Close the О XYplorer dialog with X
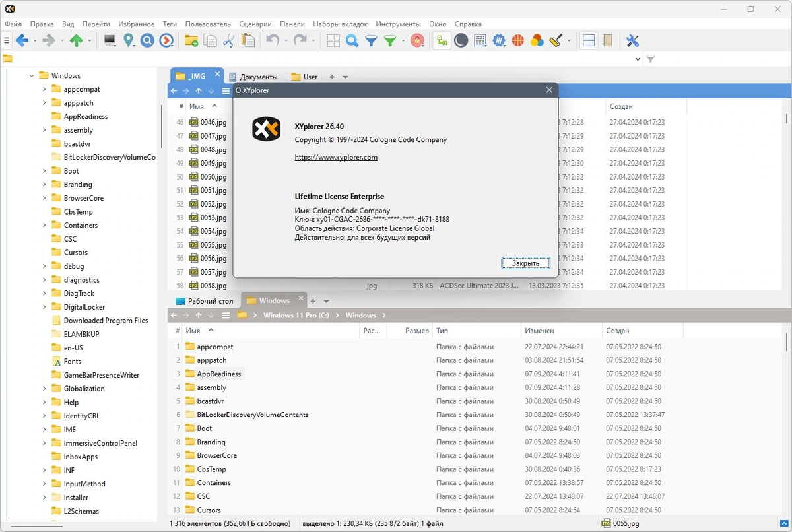The height and width of the screenshot is (532, 792). (549, 90)
